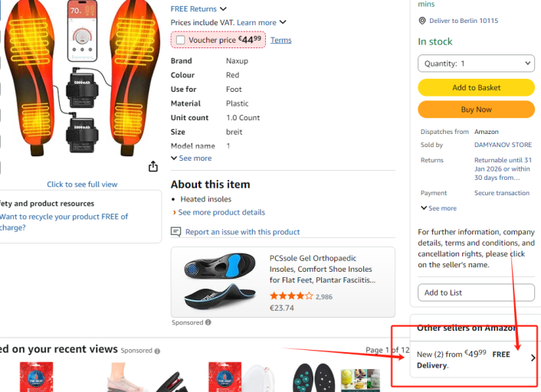The image size is (541, 392).
Task: Open See more product details link
Action: 221,212
